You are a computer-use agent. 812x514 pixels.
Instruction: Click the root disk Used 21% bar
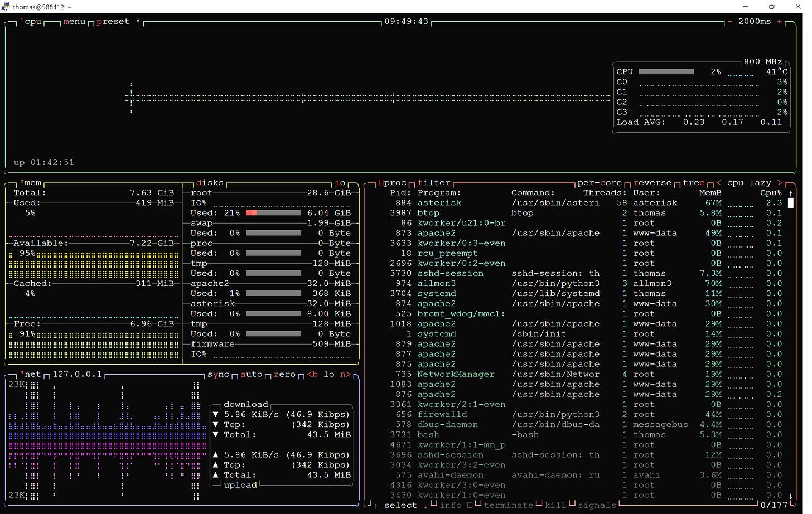[274, 213]
